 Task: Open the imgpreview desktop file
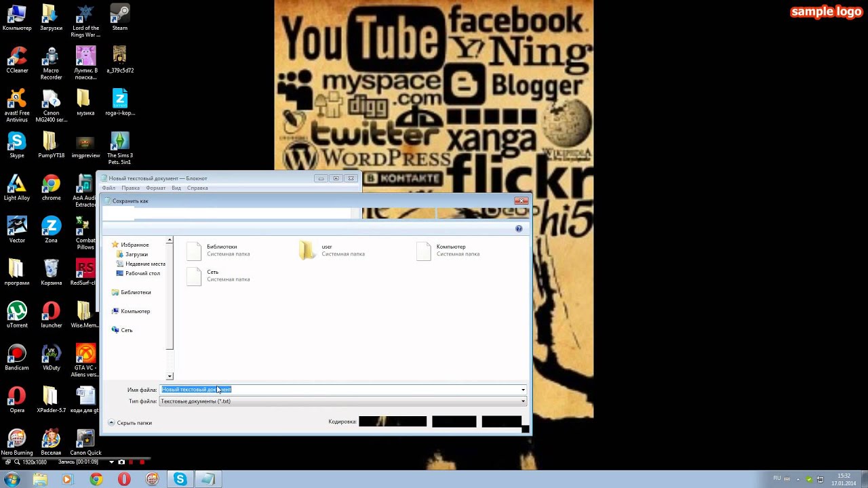[x=85, y=145]
